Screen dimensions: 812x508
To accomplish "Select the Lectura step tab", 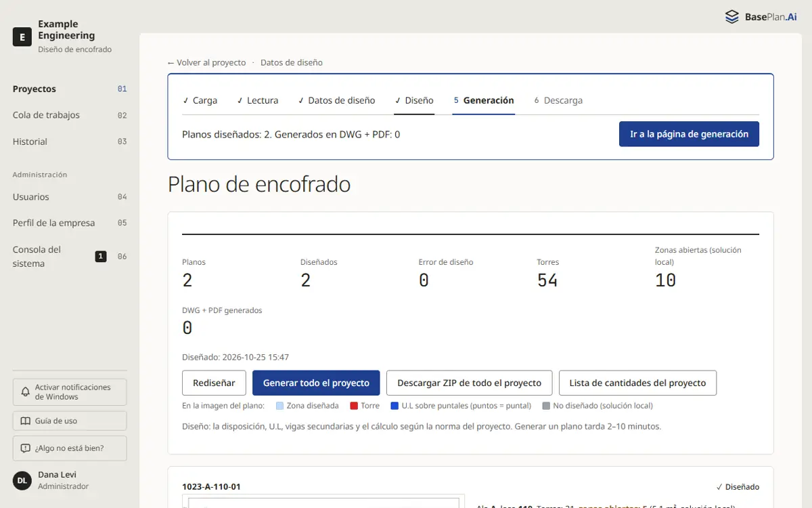I will [257, 100].
